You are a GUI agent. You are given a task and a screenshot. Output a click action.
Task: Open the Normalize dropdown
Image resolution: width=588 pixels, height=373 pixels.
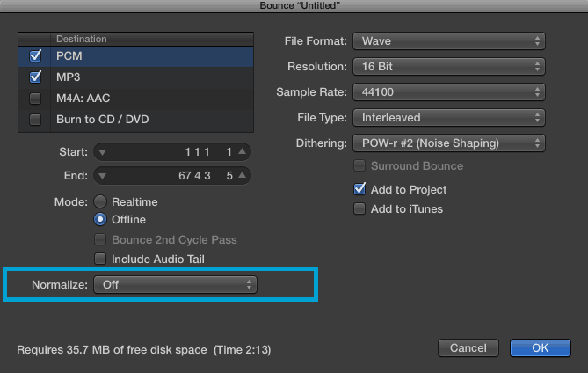175,285
